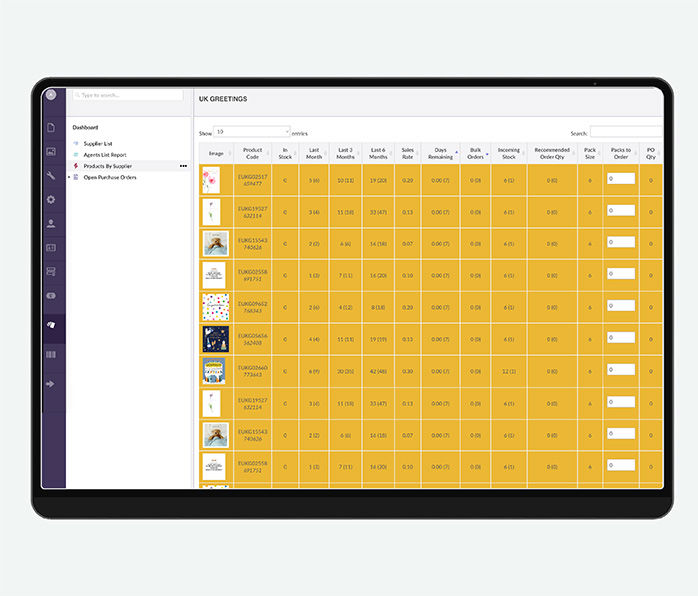Open the settings gear in the sidebar
Viewport: 698px width, 596px height.
point(51,199)
